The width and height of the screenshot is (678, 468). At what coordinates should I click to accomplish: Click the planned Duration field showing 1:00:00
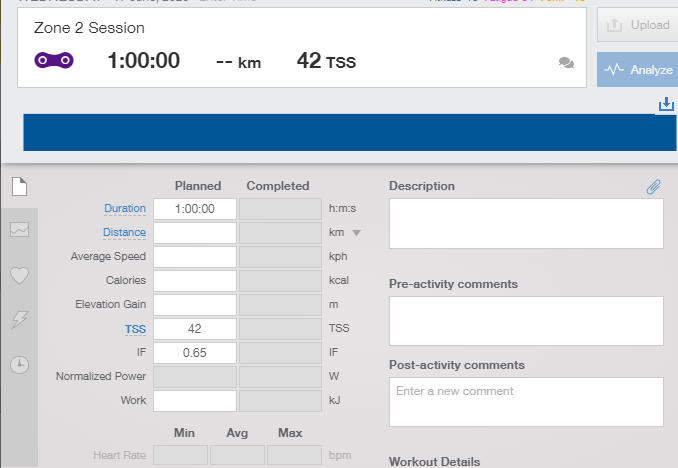coord(195,209)
